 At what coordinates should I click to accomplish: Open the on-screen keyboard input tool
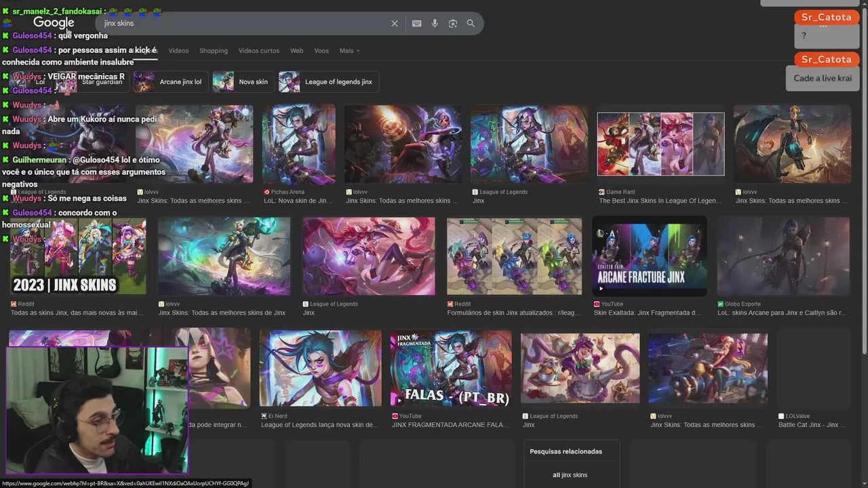[x=417, y=23]
